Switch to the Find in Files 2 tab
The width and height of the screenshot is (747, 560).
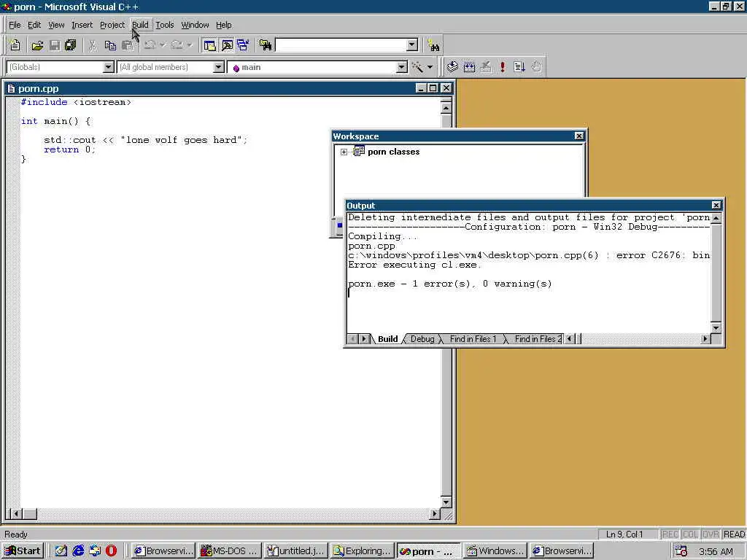[x=538, y=339]
